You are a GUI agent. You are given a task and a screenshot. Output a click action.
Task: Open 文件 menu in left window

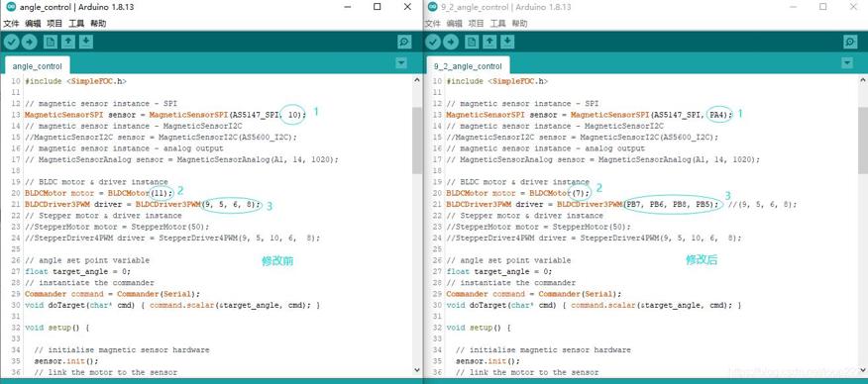click(11, 24)
